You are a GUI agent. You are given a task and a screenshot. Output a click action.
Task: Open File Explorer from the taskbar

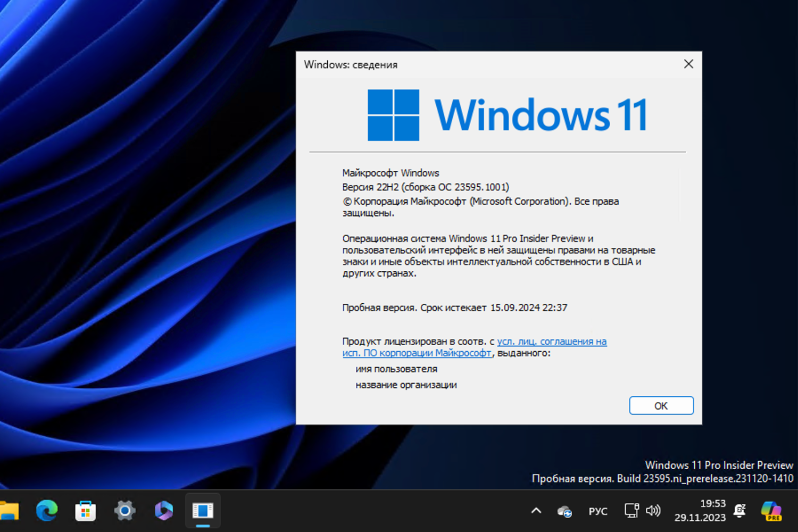pyautogui.click(x=8, y=511)
